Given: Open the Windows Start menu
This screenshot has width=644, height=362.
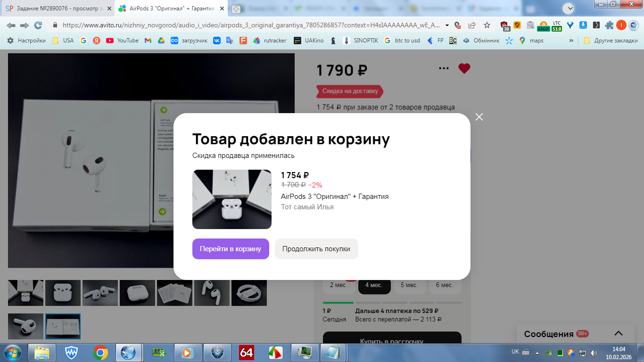Looking at the screenshot, I should click(13, 352).
